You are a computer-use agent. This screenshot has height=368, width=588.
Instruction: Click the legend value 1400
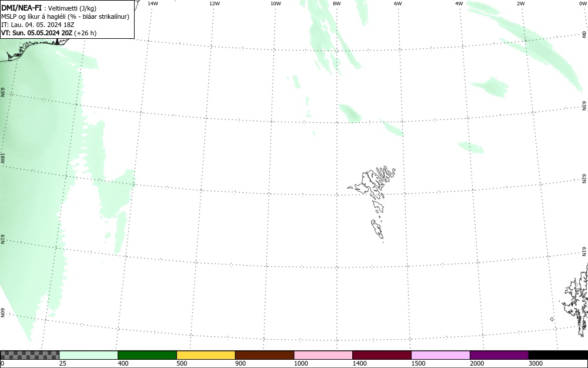pyautogui.click(x=359, y=363)
